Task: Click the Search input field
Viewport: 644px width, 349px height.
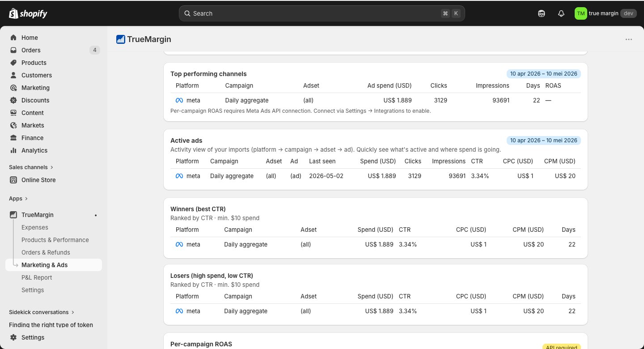Action: (322, 13)
